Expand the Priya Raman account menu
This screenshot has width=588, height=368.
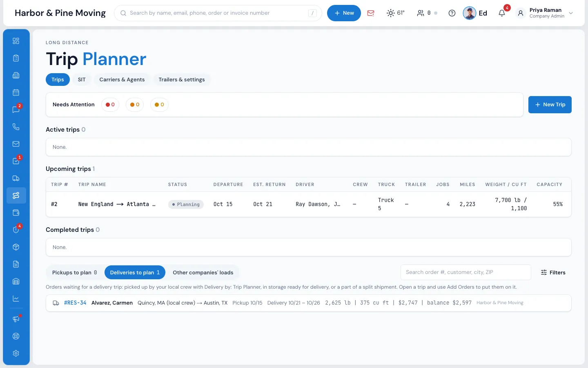tap(545, 13)
